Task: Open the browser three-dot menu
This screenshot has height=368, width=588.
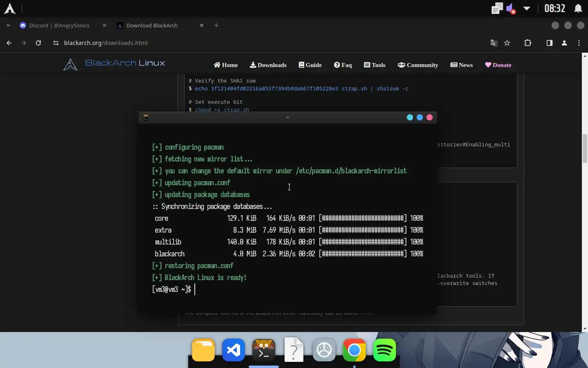Action: click(x=579, y=43)
